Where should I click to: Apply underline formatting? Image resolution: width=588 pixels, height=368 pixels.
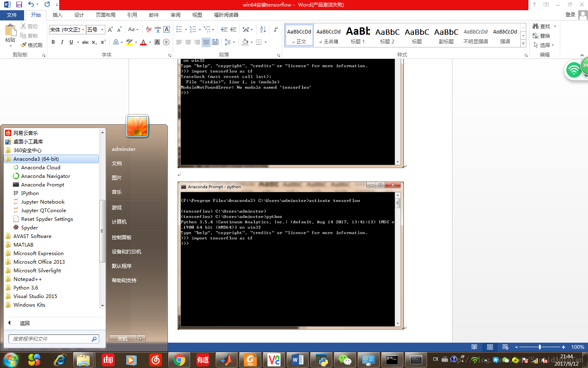(x=71, y=42)
